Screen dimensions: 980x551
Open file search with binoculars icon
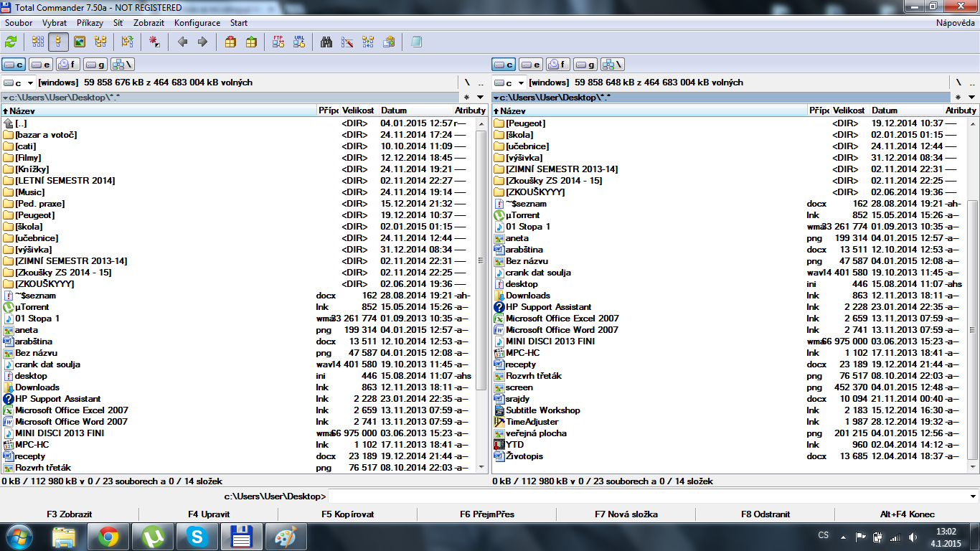pos(326,42)
